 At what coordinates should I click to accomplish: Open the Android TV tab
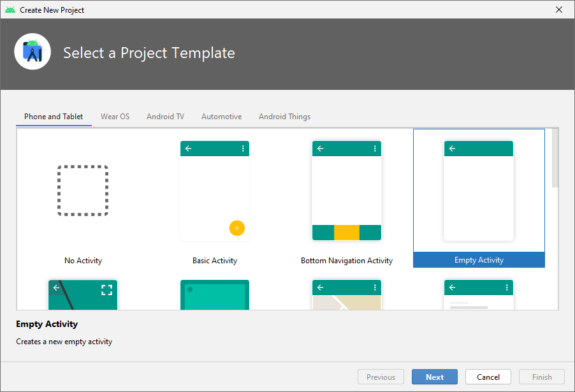(165, 117)
